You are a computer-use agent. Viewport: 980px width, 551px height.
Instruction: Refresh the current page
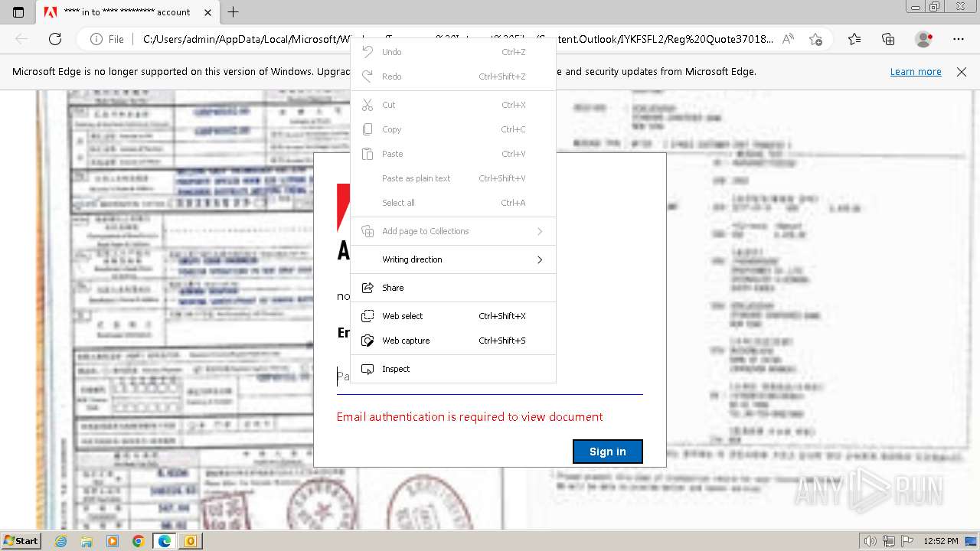(x=55, y=39)
